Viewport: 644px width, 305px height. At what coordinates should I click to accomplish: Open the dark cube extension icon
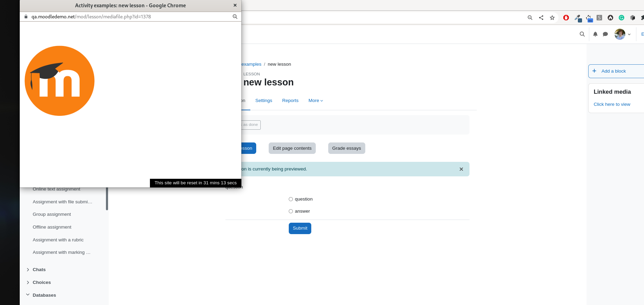(x=633, y=18)
